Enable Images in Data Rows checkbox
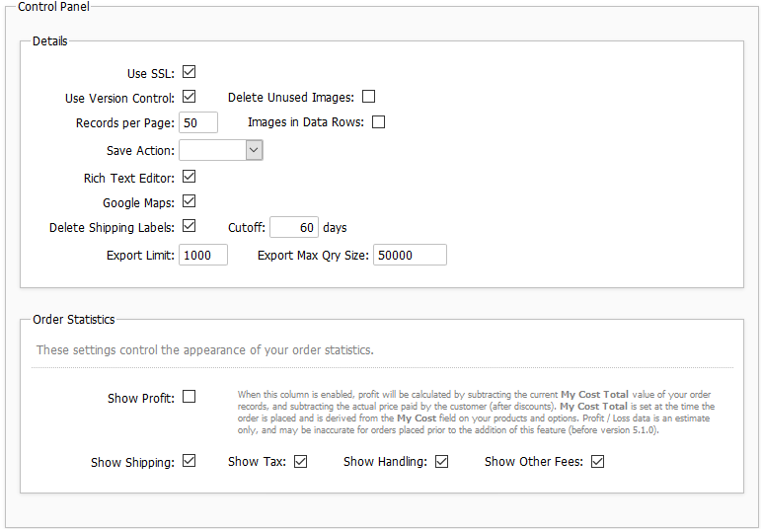Screen dimensions: 761x532 pos(378,122)
